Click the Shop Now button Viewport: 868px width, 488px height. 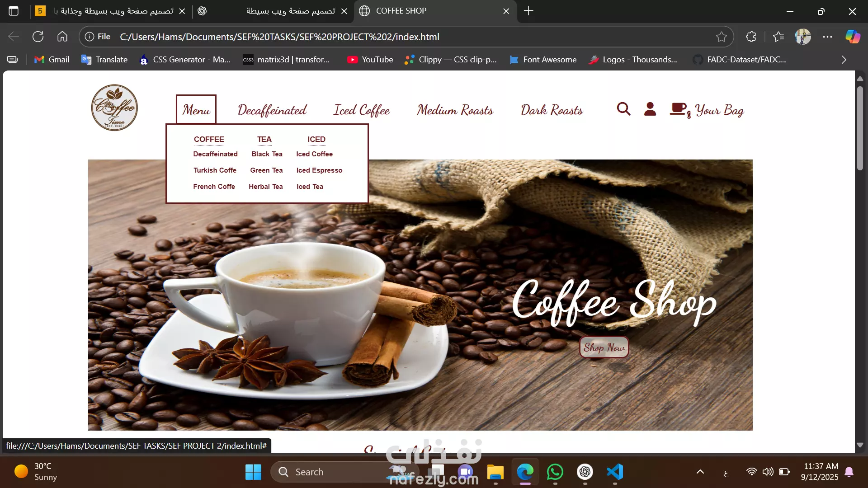[604, 347]
